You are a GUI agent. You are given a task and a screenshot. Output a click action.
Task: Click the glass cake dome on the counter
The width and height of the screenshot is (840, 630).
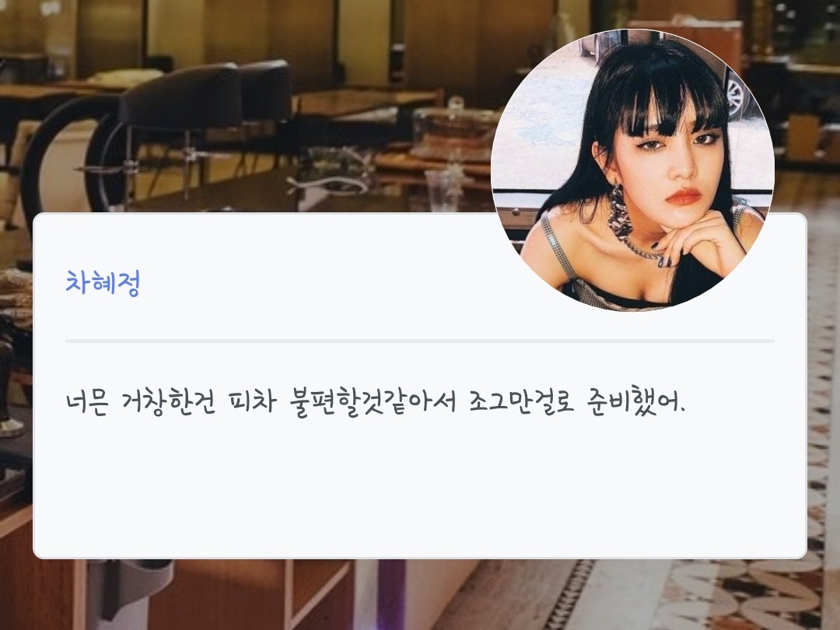(x=455, y=128)
